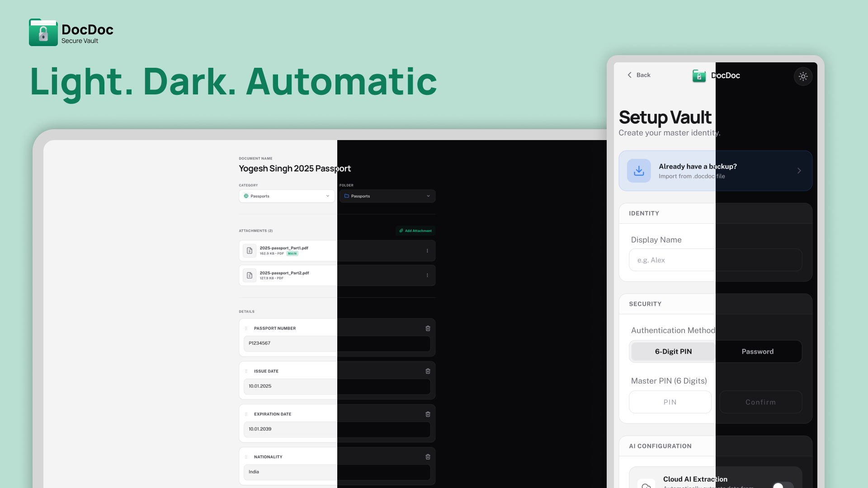Delete the Issue Date field

click(x=428, y=371)
